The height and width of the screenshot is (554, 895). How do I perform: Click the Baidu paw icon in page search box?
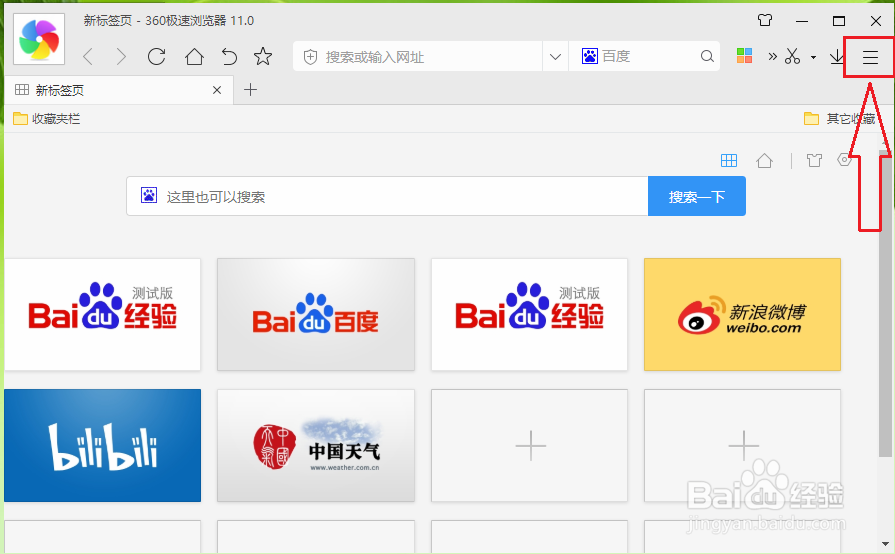tap(149, 195)
